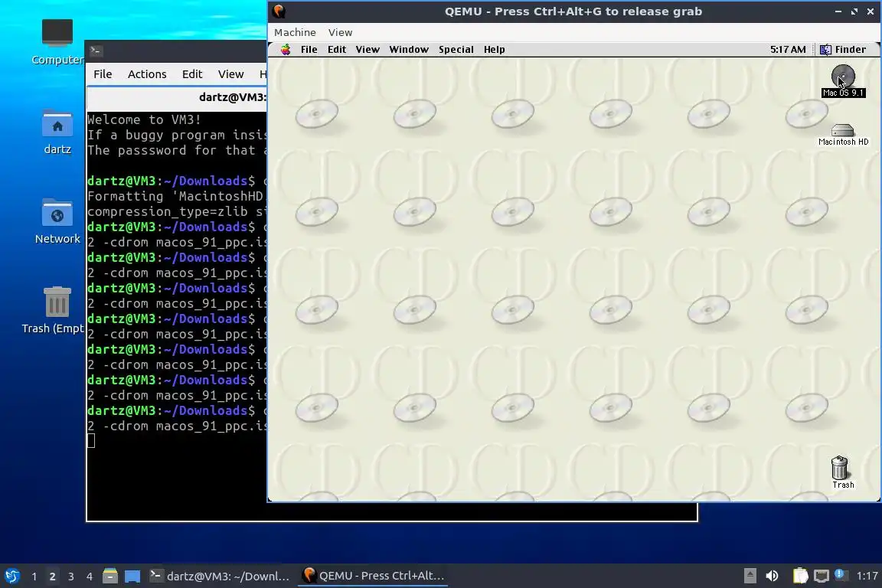Open the terminal View menu

[230, 74]
